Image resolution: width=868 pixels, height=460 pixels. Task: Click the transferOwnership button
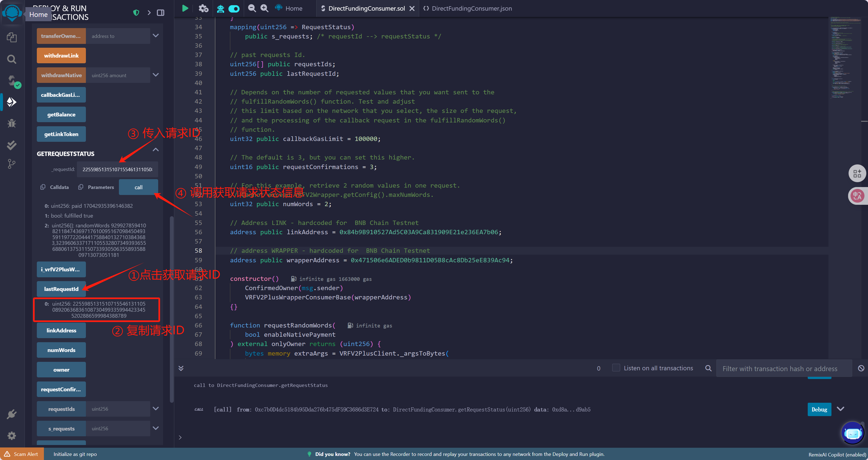tap(61, 36)
